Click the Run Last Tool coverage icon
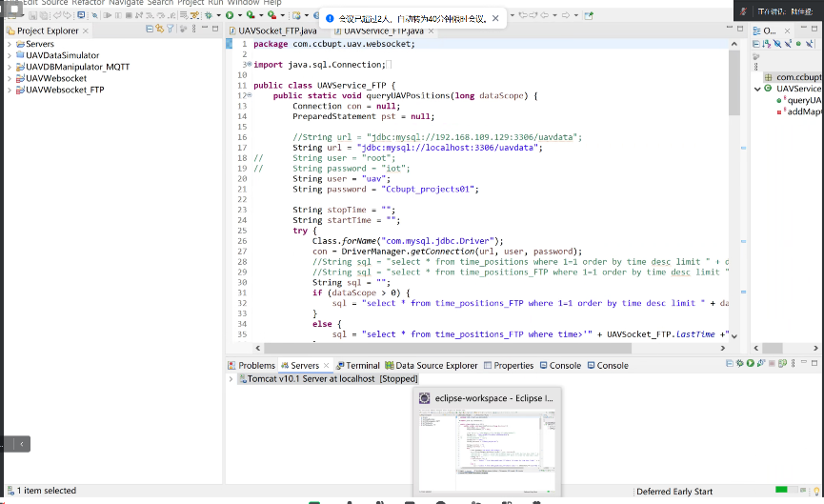Viewport: 824px width, 504px height. (251, 15)
